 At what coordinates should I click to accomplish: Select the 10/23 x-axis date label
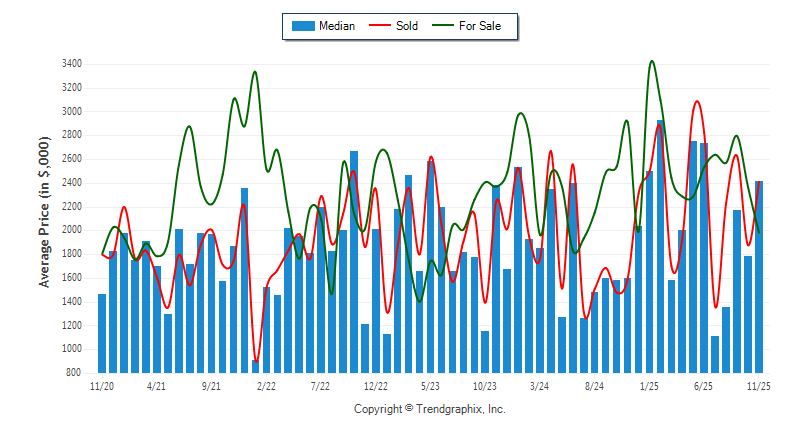(485, 385)
